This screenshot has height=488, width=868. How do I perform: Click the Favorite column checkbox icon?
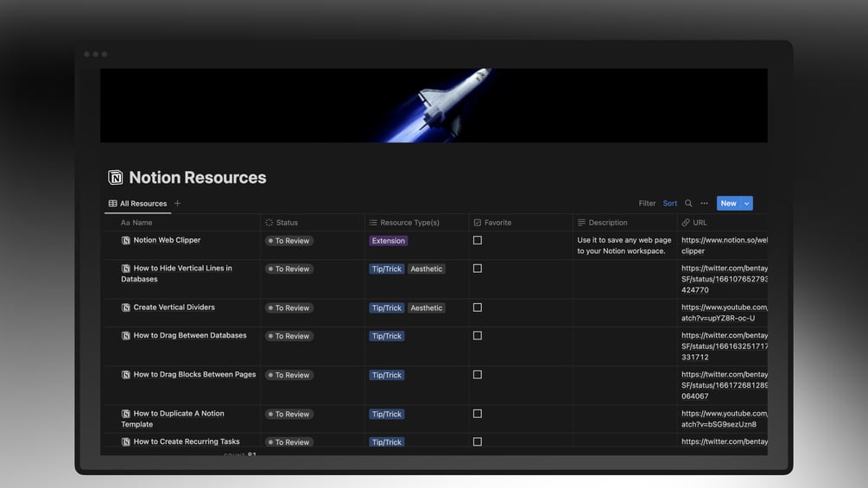[x=477, y=223]
